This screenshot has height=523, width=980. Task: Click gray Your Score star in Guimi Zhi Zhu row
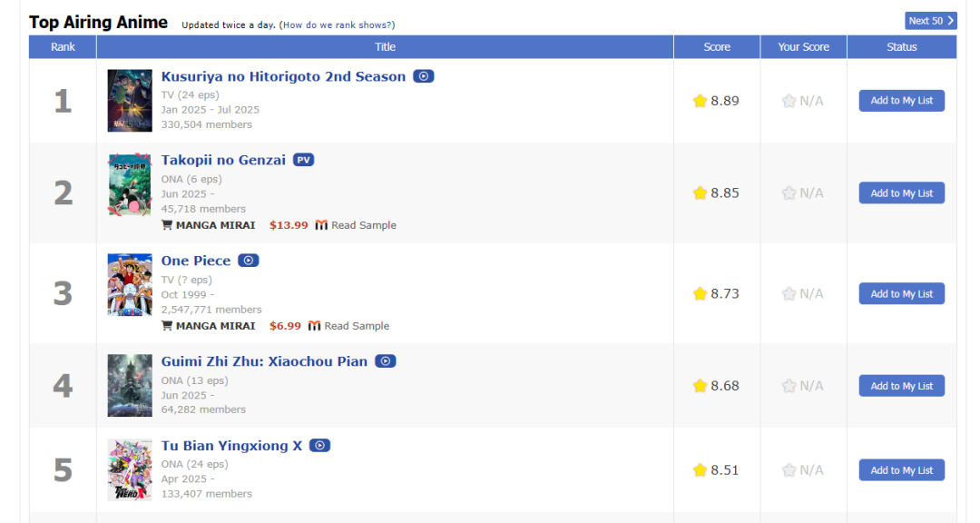pyautogui.click(x=789, y=385)
